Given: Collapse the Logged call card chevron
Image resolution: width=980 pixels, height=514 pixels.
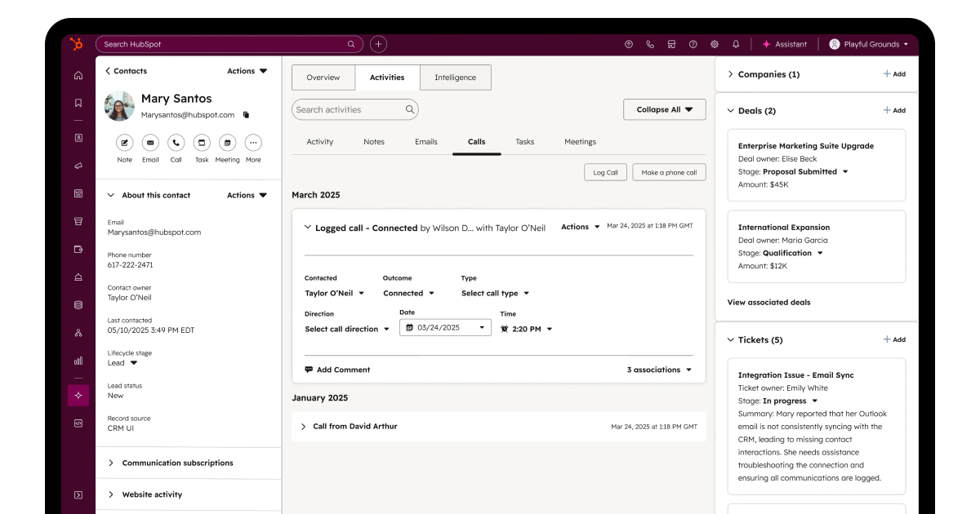Looking at the screenshot, I should [x=308, y=228].
